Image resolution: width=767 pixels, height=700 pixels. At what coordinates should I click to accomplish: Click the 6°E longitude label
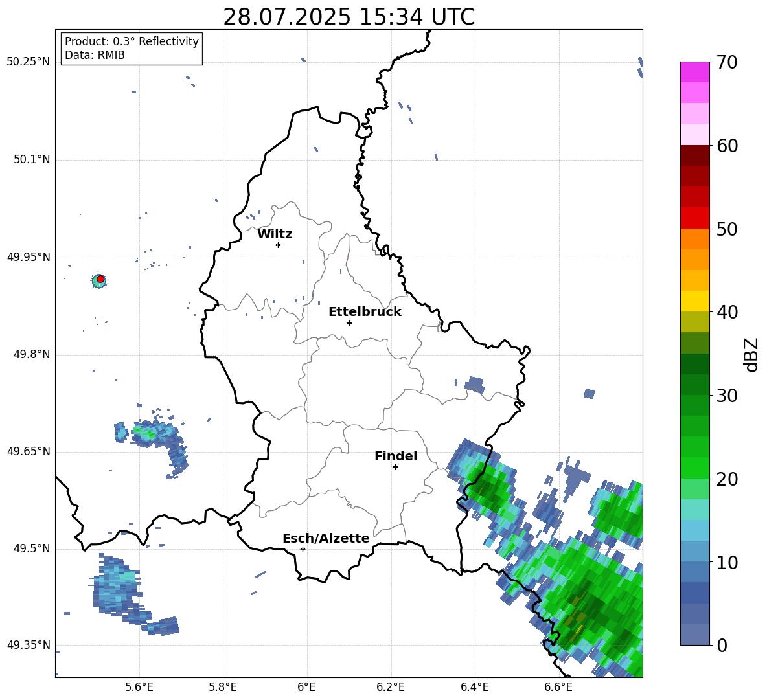pos(306,687)
